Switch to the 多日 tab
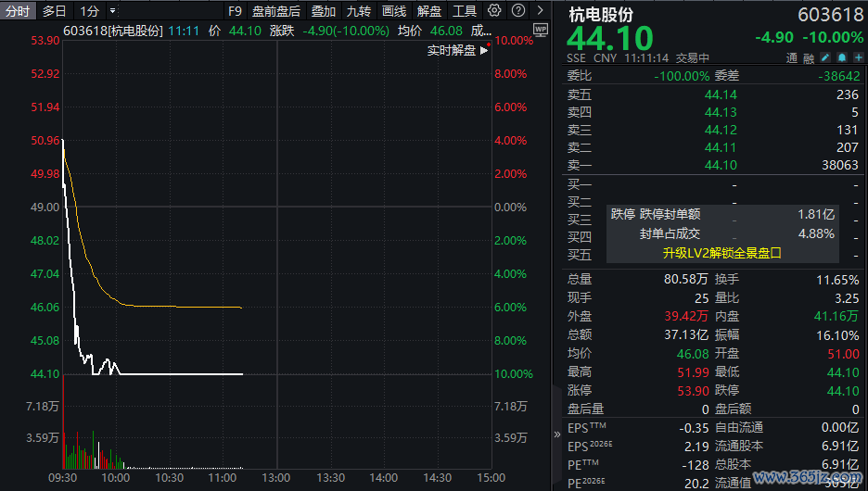Screen dimensions: 868x491 pyautogui.click(x=54, y=10)
